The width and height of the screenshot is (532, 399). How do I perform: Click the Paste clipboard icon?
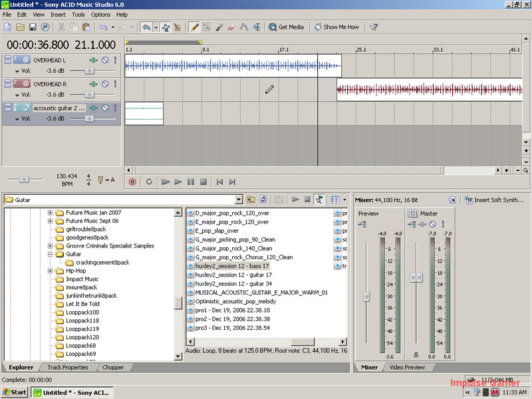pos(86,27)
